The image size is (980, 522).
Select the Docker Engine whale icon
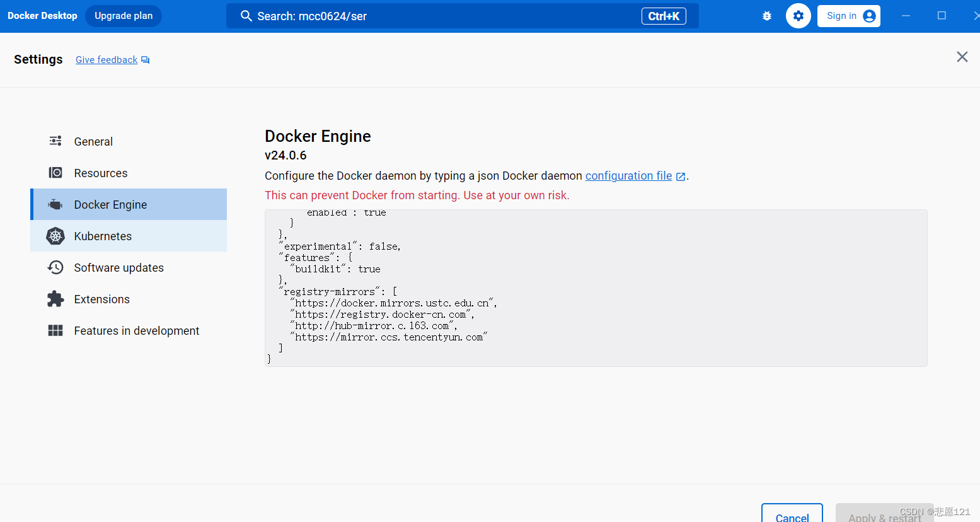tap(55, 204)
